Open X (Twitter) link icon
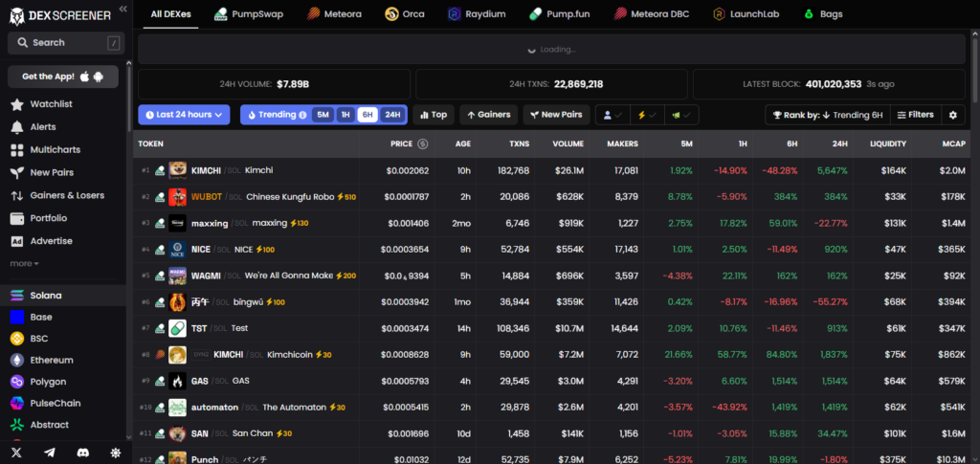The width and height of the screenshot is (980, 464). click(17, 453)
